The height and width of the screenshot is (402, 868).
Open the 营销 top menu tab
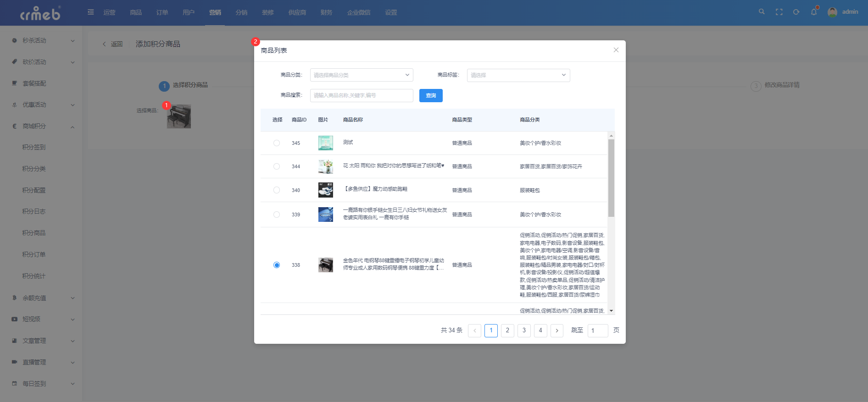[215, 12]
